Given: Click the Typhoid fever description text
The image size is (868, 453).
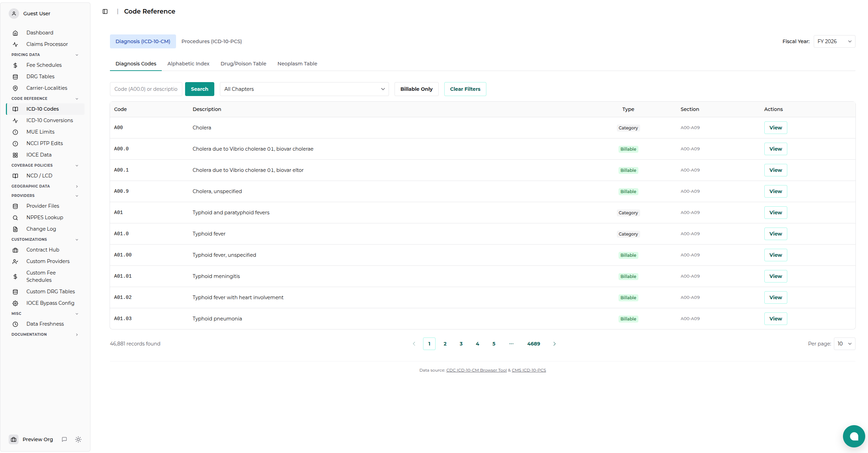Looking at the screenshot, I should [209, 234].
